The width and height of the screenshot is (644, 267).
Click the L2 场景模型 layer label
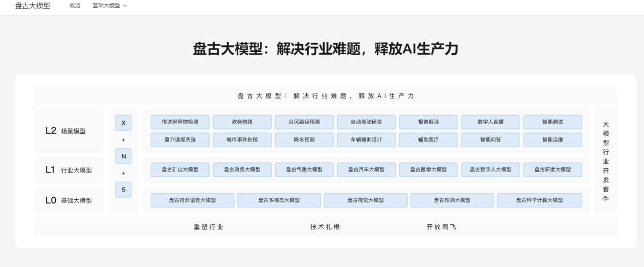click(68, 131)
